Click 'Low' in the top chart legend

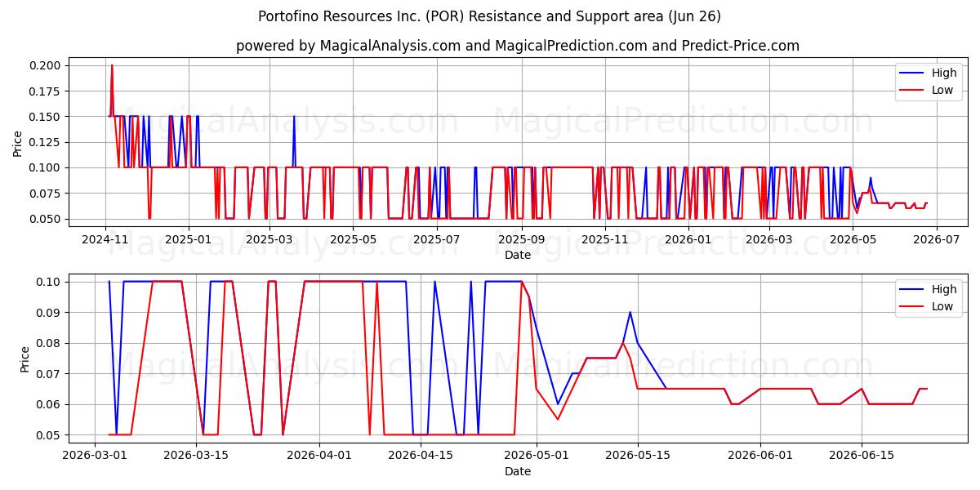(942, 90)
